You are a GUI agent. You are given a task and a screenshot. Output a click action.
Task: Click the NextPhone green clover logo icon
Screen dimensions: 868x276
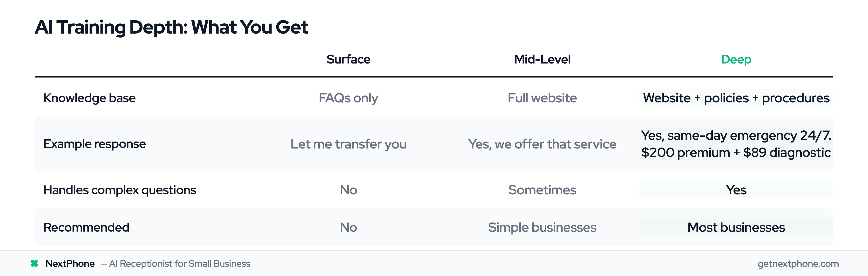coord(34,263)
